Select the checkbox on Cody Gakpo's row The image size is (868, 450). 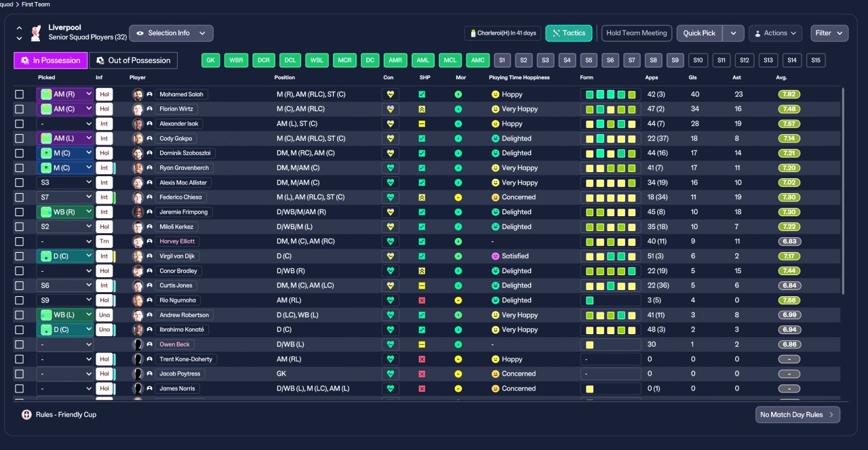[19, 138]
